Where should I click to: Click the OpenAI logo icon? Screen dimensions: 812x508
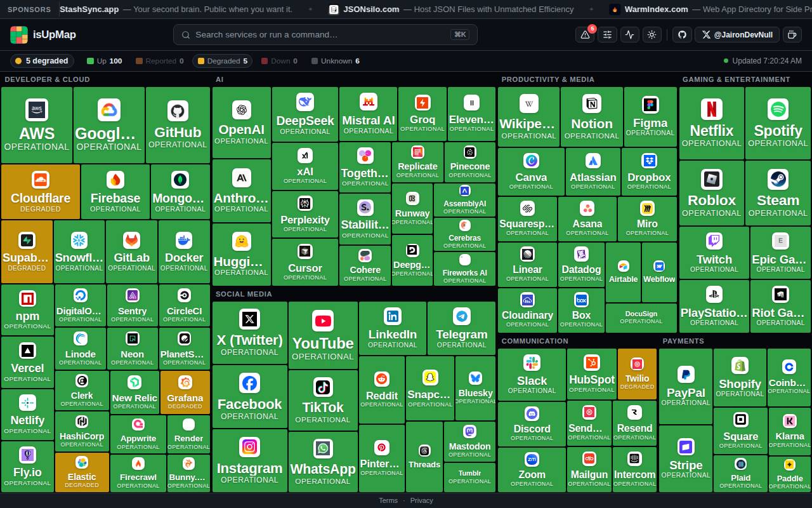coord(242,110)
